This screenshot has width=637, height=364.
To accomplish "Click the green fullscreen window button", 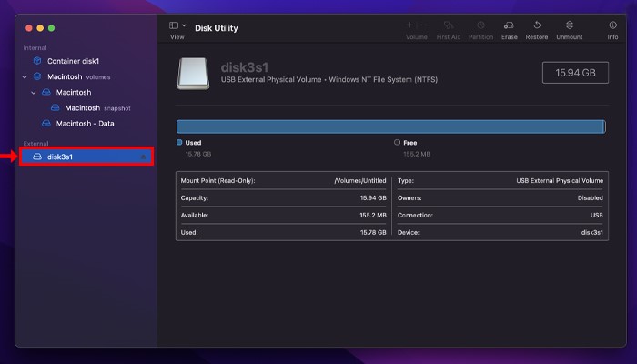I will pyautogui.click(x=51, y=29).
